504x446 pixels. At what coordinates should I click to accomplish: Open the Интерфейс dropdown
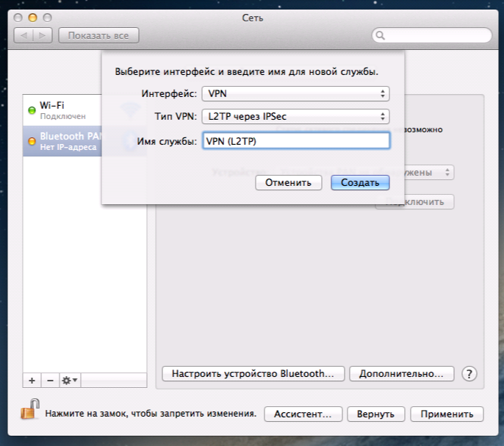295,93
